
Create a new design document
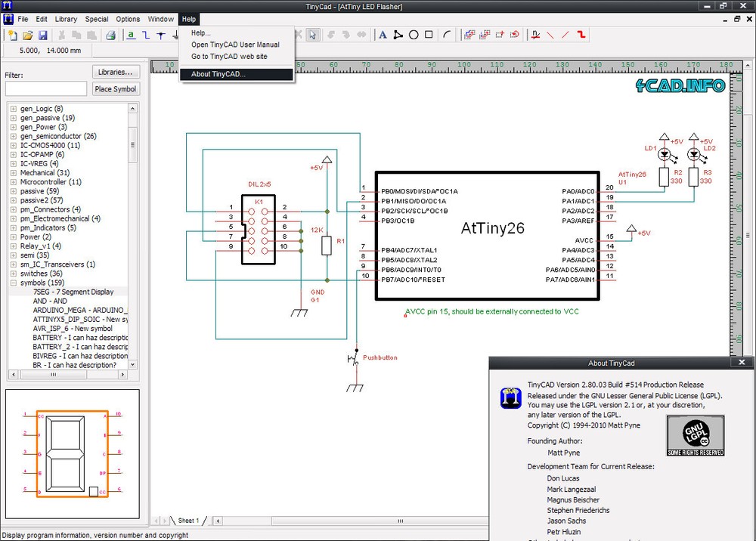click(12, 34)
